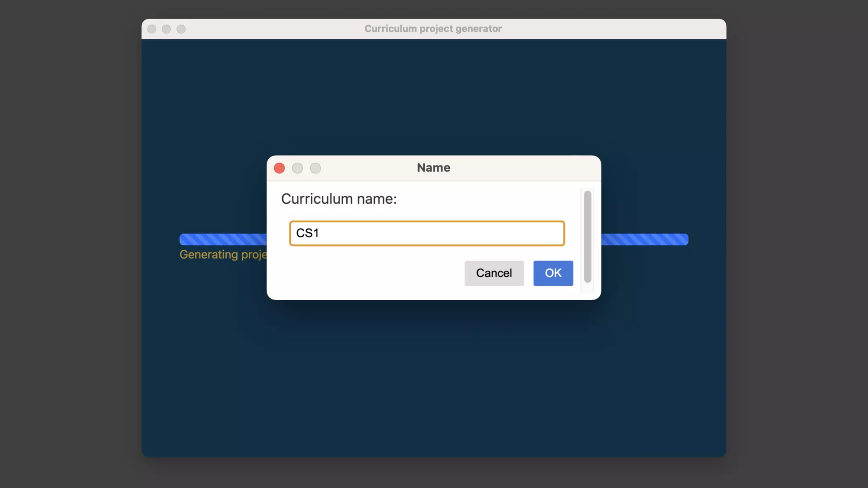Click the "Name" dialog title text
The height and width of the screenshot is (488, 868).
coord(433,168)
